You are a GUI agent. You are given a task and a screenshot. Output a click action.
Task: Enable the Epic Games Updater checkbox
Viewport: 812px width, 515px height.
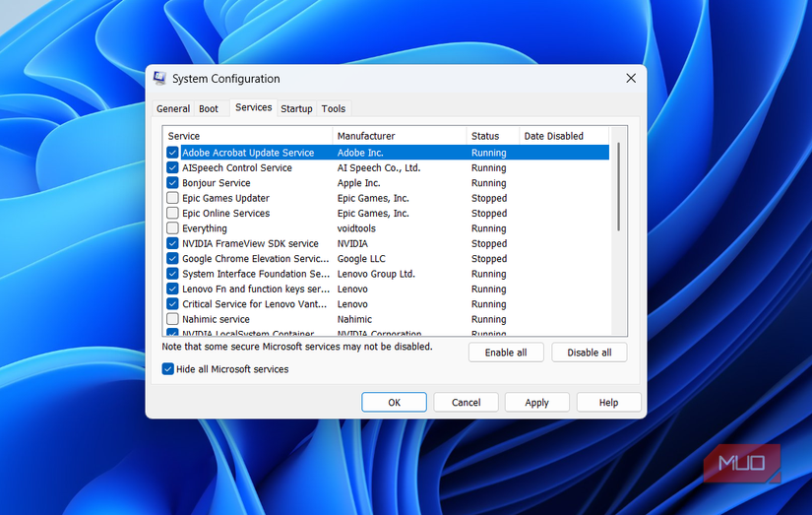[172, 198]
